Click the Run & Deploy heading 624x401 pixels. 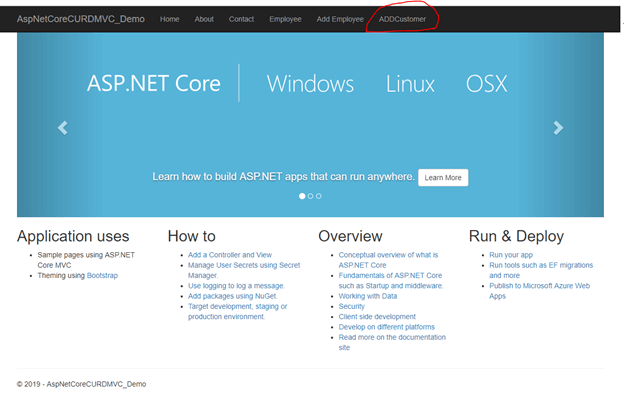517,236
